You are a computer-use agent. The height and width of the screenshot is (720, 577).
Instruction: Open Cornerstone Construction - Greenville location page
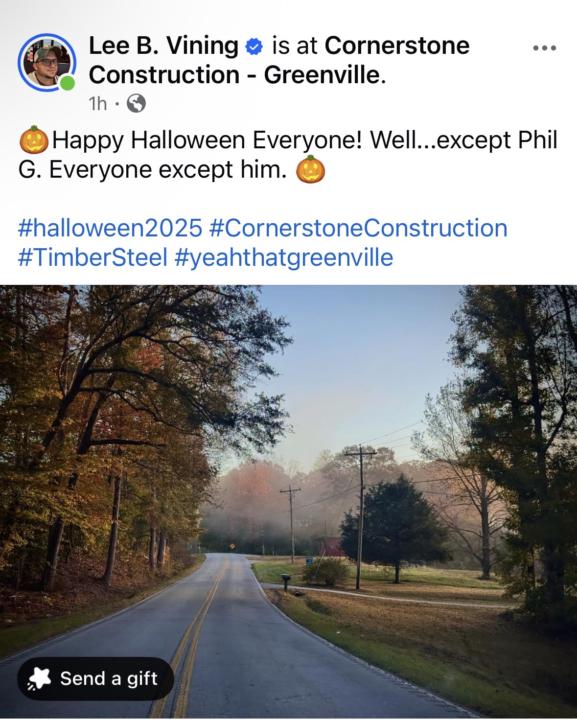(x=279, y=60)
